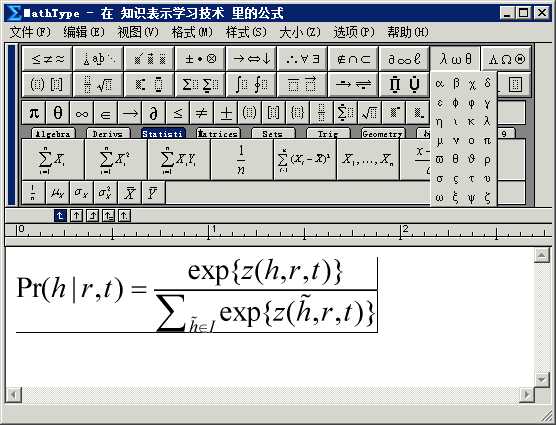This screenshot has height=425, width=556.
Task: Open the fraction and radical templates palette
Action: tap(98, 84)
